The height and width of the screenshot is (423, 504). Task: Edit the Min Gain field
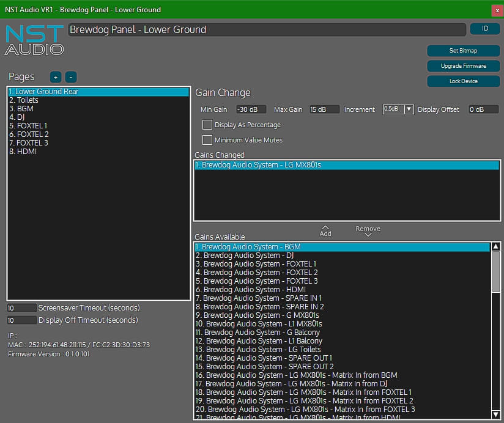pyautogui.click(x=251, y=109)
